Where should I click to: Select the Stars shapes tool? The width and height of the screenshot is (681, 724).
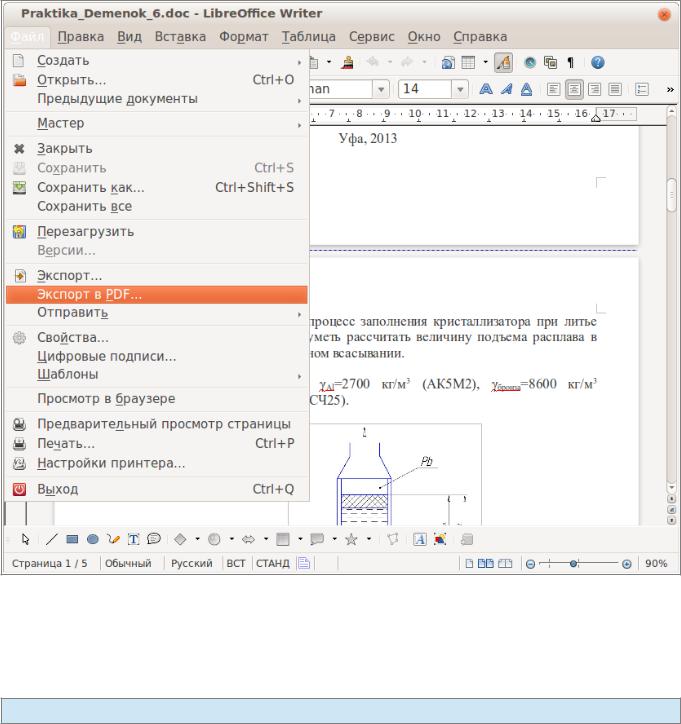pos(351,539)
